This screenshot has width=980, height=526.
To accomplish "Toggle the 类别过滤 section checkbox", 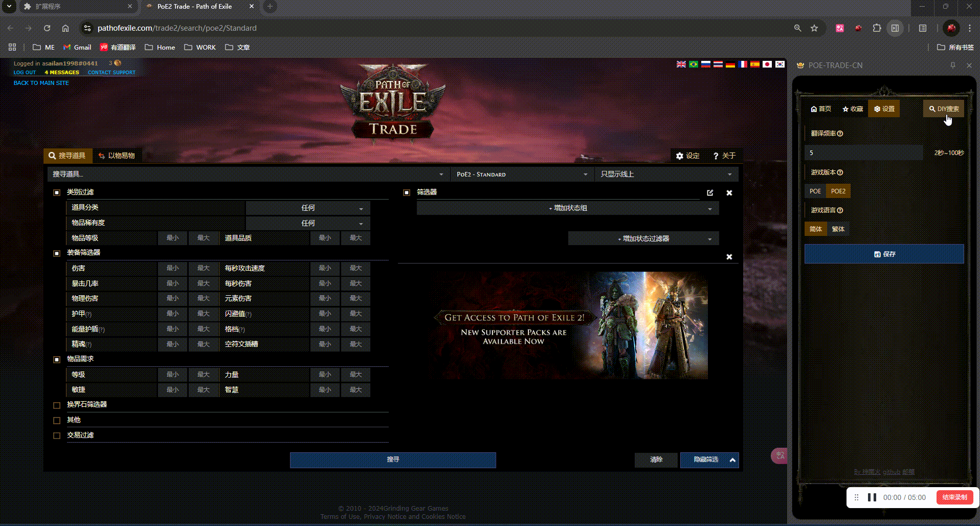I will coord(57,193).
